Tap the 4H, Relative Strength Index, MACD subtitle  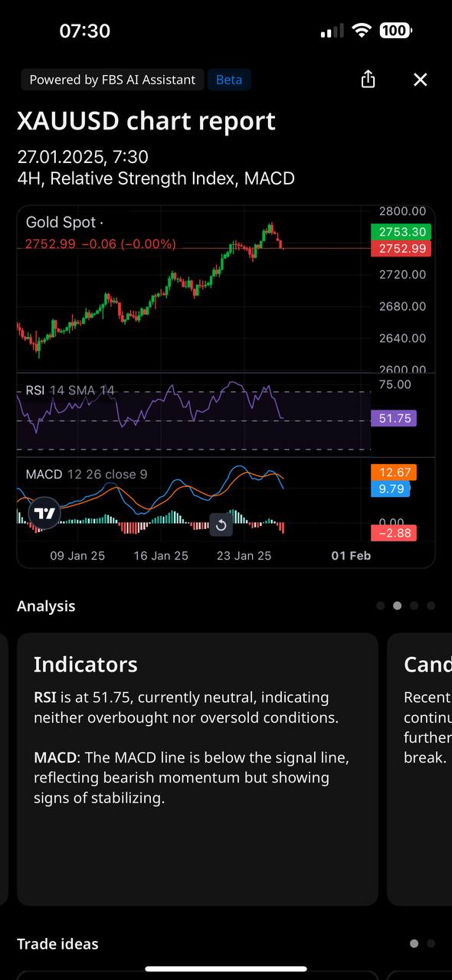(156, 178)
